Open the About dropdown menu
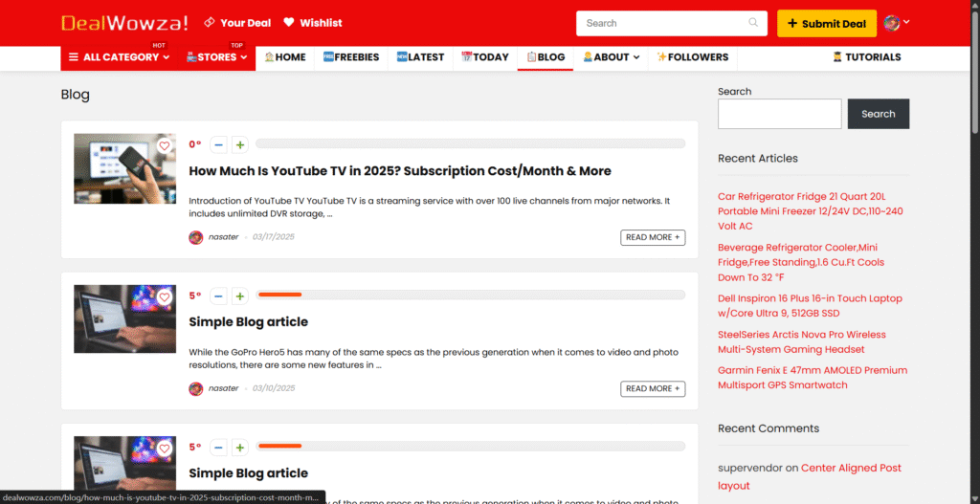This screenshot has height=504, width=980. tap(611, 57)
